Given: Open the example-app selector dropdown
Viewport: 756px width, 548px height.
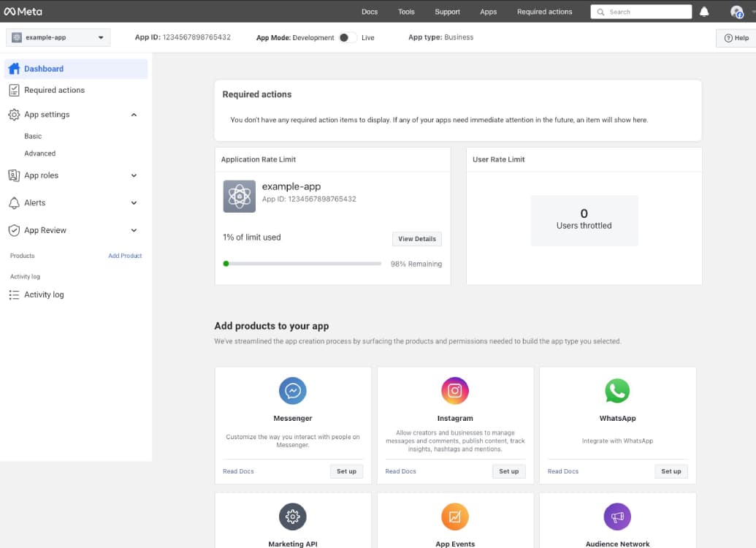Looking at the screenshot, I should click(58, 37).
